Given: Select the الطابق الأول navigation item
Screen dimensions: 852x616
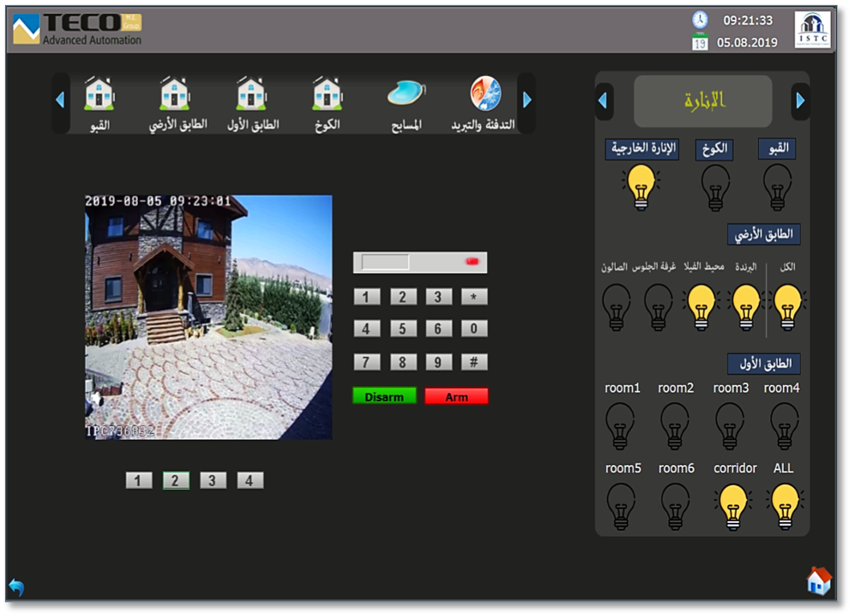Looking at the screenshot, I should click(x=251, y=103).
